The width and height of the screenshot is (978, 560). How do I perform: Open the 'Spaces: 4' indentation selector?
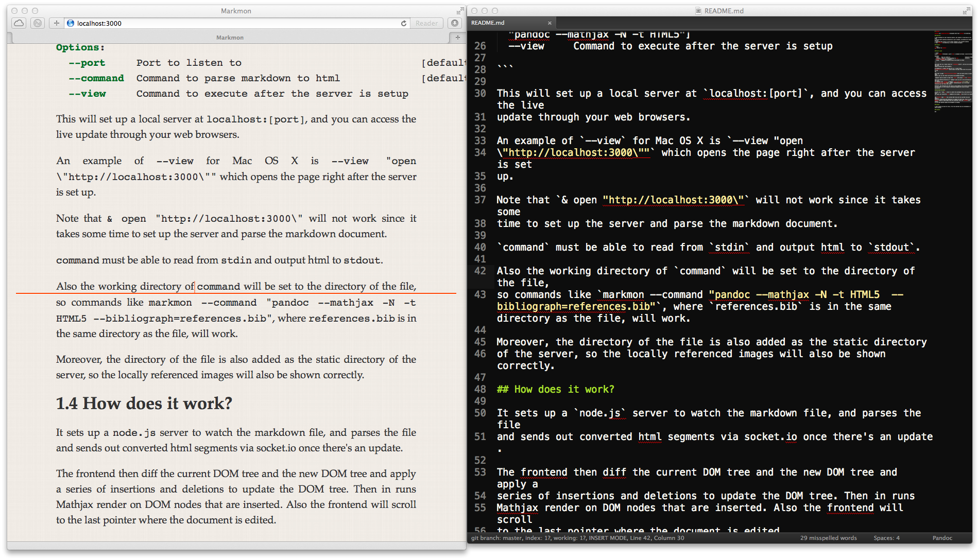tap(886, 538)
